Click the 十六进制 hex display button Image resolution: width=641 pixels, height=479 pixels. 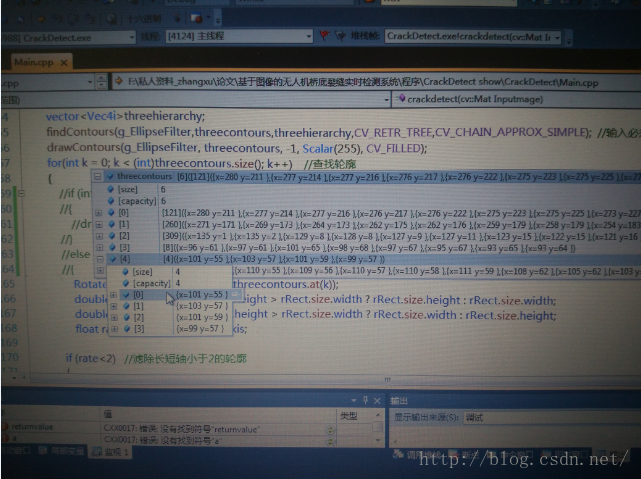point(143,19)
